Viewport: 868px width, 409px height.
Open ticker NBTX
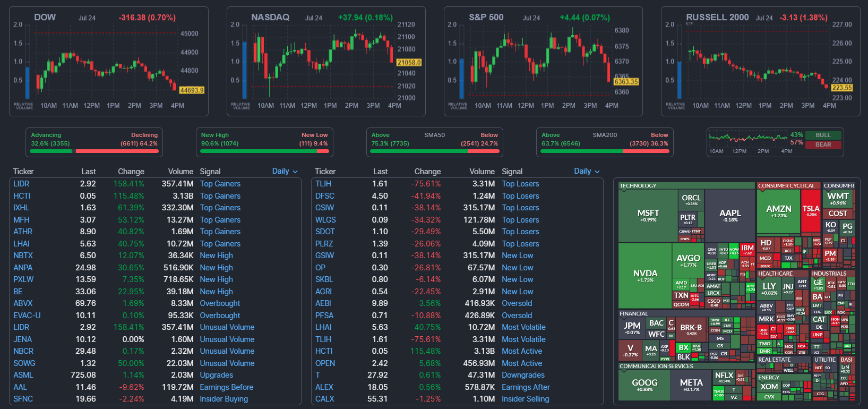click(23, 255)
